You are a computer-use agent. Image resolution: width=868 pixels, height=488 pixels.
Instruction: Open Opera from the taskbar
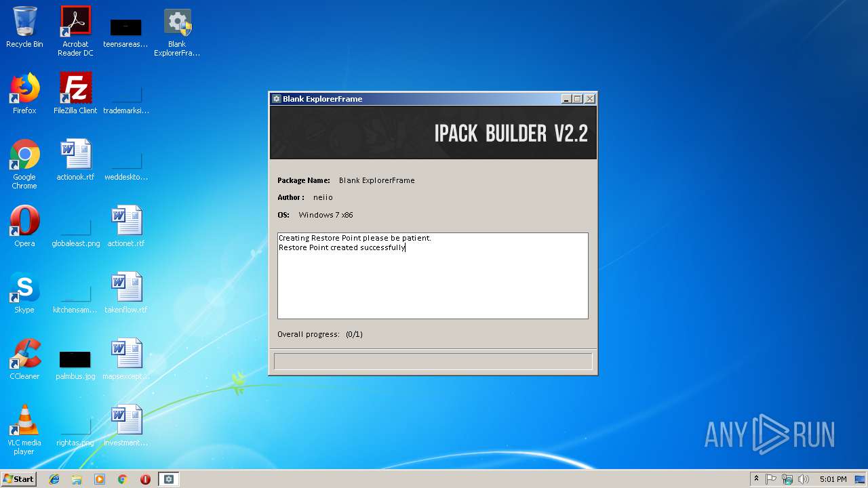145,479
